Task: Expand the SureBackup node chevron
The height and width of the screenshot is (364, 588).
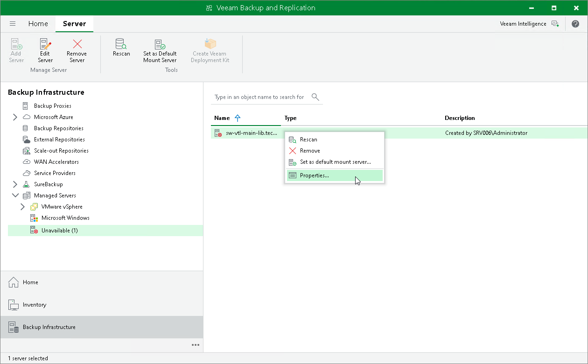Action: 15,184
